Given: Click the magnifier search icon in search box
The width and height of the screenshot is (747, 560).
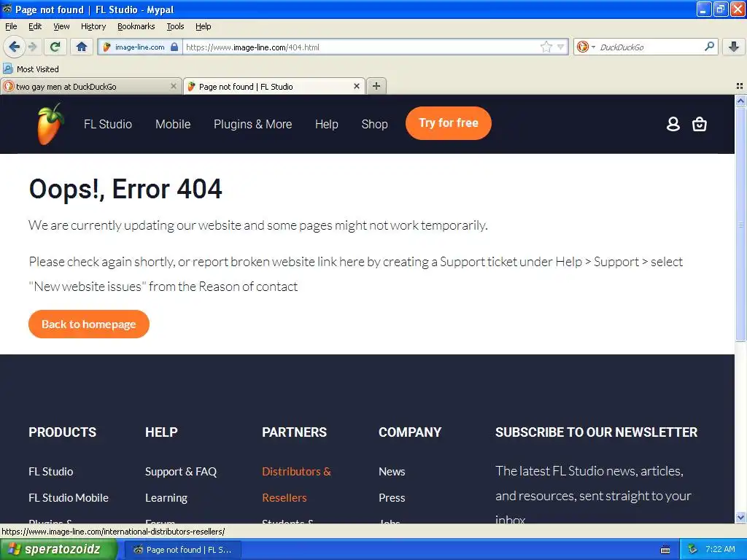Looking at the screenshot, I should [x=709, y=47].
